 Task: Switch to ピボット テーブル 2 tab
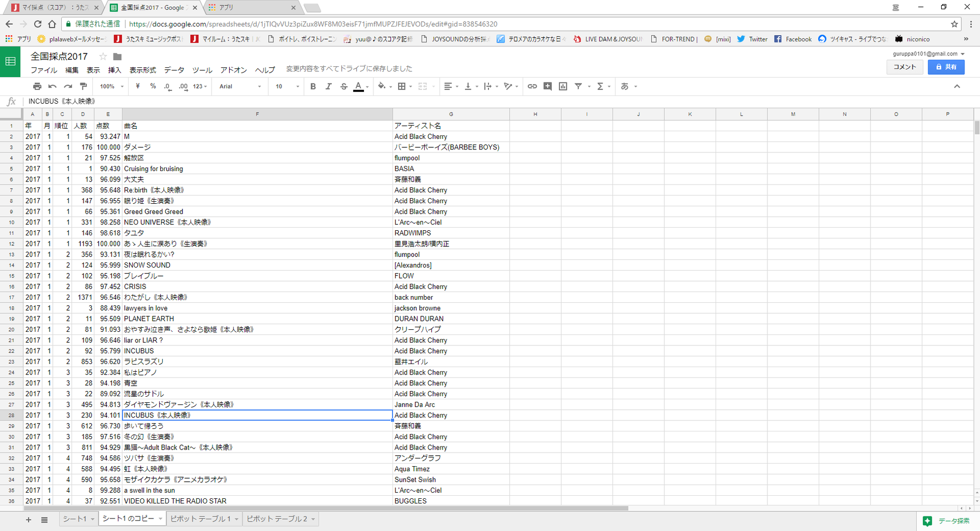[281, 519]
